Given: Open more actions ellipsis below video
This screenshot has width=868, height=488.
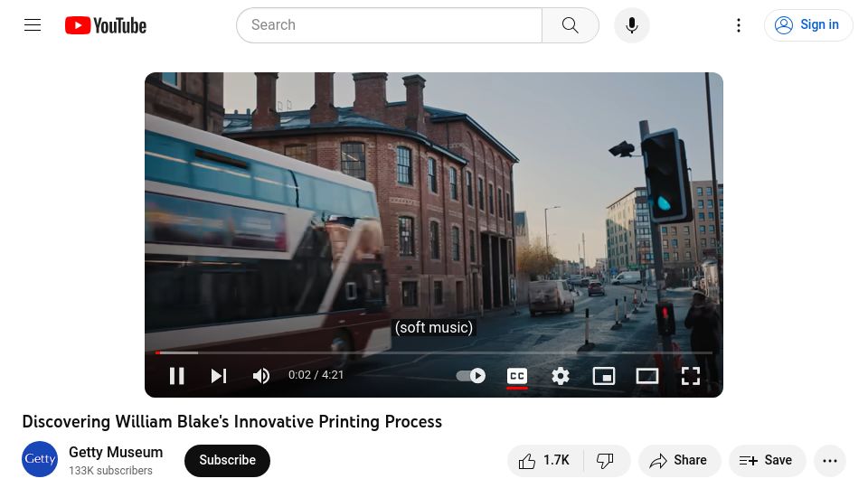Looking at the screenshot, I should point(830,460).
